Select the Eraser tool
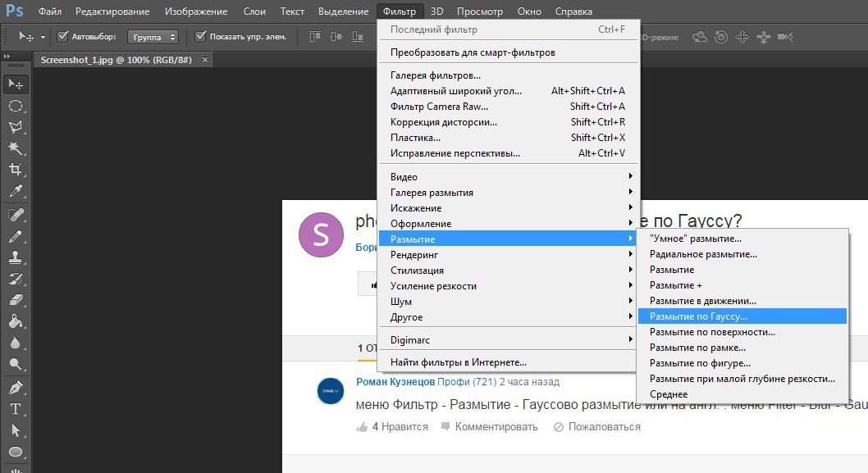868x473 pixels. click(x=16, y=300)
